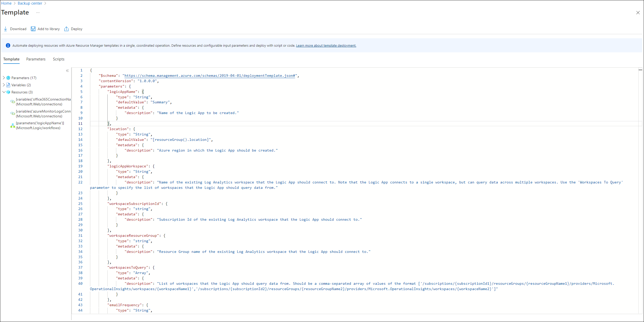Click the Download icon
Screen dimensions: 644x322
pyautogui.click(x=6, y=28)
